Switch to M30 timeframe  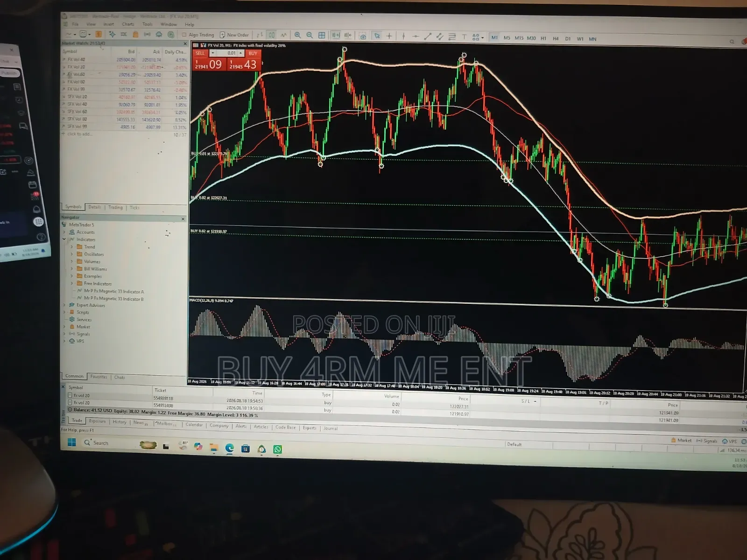coord(531,38)
